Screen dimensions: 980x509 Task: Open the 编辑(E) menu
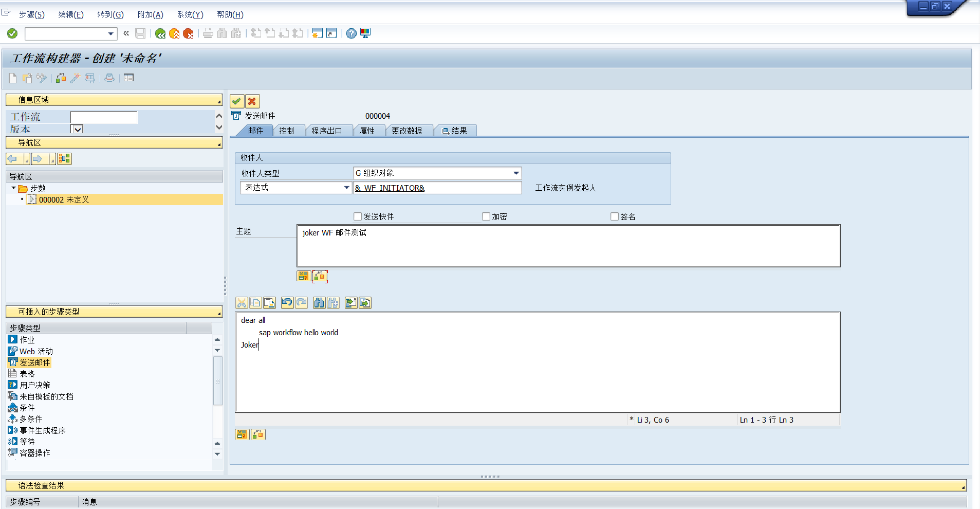coord(71,14)
